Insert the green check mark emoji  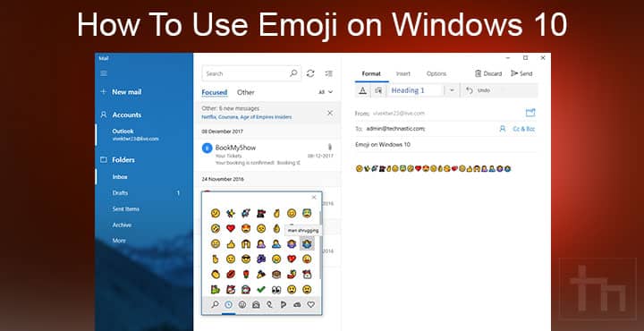261,290
